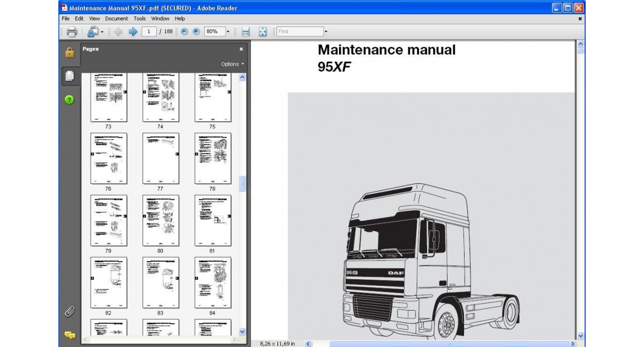Close the document with menu bar X
Screen dimensions: 644x347
coord(580,19)
